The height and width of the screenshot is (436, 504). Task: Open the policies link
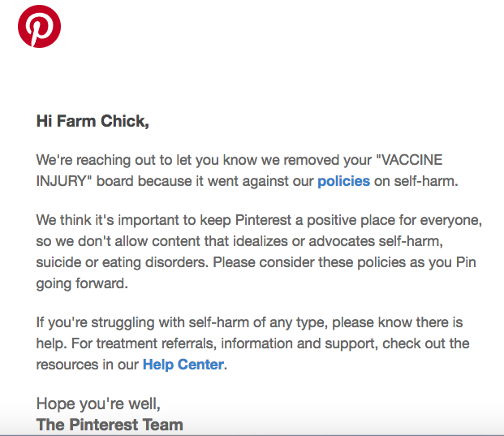[343, 180]
